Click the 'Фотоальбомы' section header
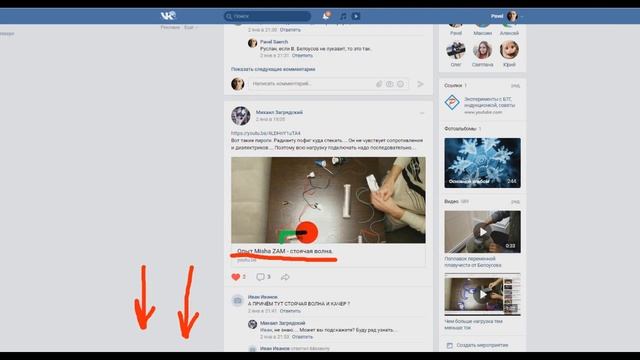This screenshot has height=360, width=640. (460, 129)
